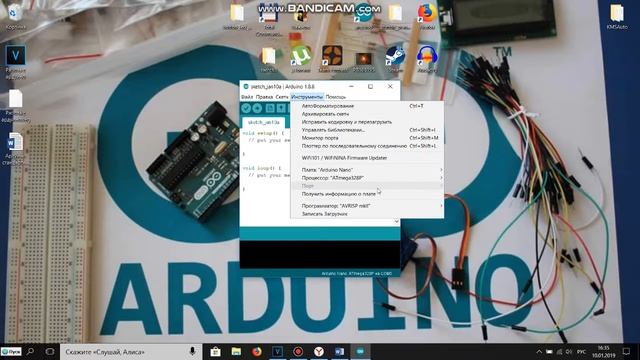Click the Arduino IDE taskbar icon
Screen dimensions: 640x360
coord(360,351)
